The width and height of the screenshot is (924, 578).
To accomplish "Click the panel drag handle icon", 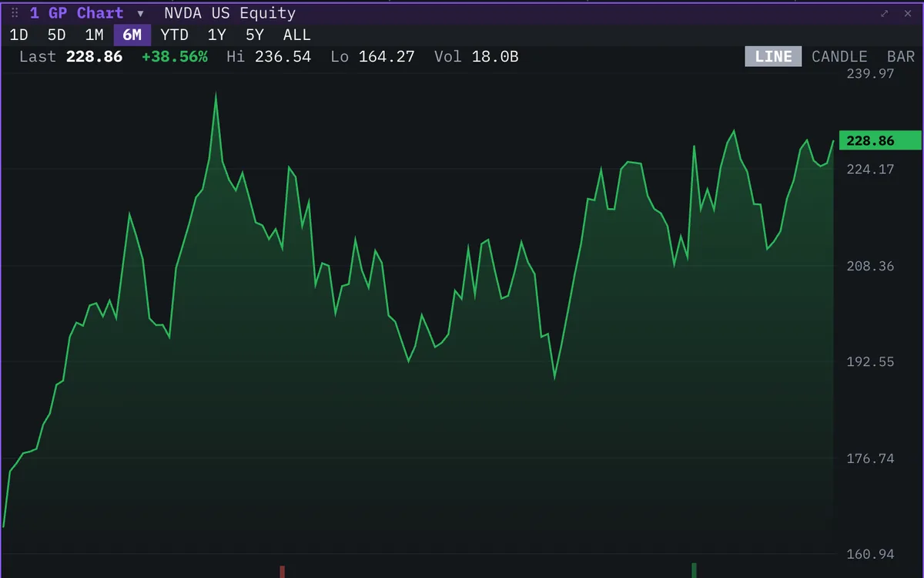I will pos(15,13).
